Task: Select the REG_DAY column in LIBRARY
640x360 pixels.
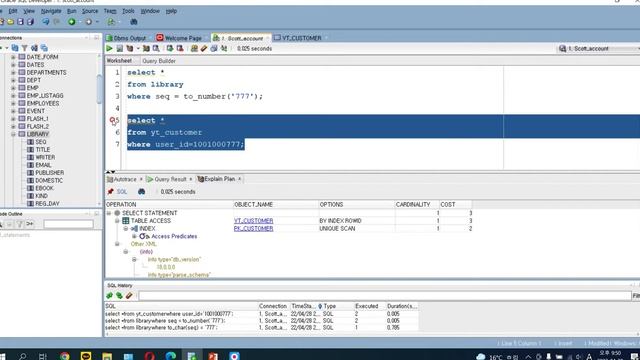Action: [x=47, y=204]
